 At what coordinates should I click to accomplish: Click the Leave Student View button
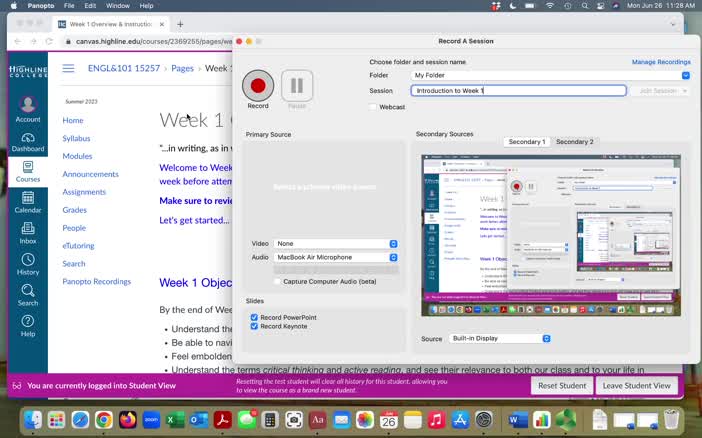coord(636,386)
